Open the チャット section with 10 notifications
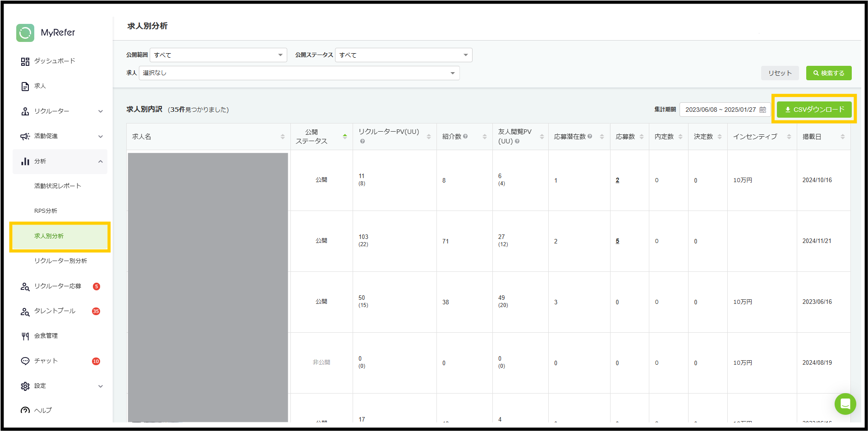This screenshot has width=868, height=431. (x=46, y=361)
